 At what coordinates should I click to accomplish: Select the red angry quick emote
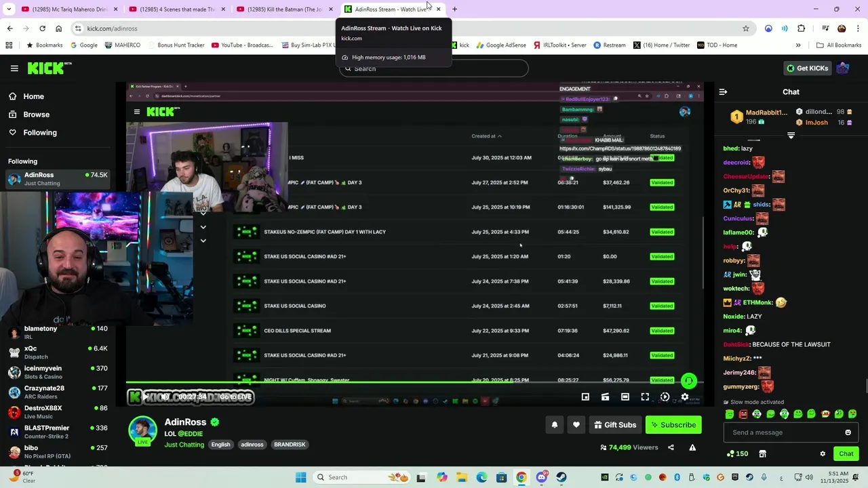click(x=743, y=414)
